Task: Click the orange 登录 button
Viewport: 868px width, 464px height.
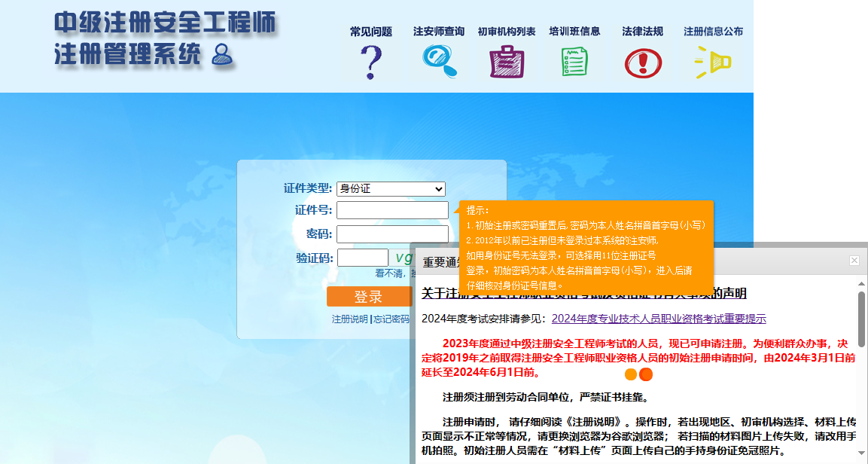Action: click(x=369, y=296)
